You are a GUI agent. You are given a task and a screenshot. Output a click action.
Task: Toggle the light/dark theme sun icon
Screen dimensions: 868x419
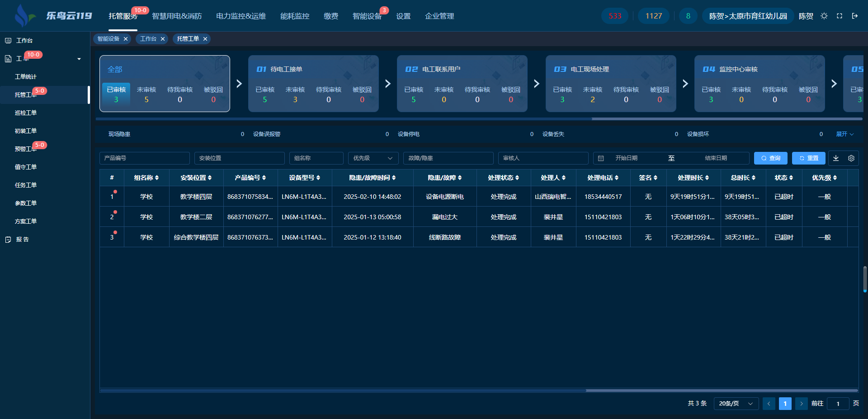coord(824,16)
